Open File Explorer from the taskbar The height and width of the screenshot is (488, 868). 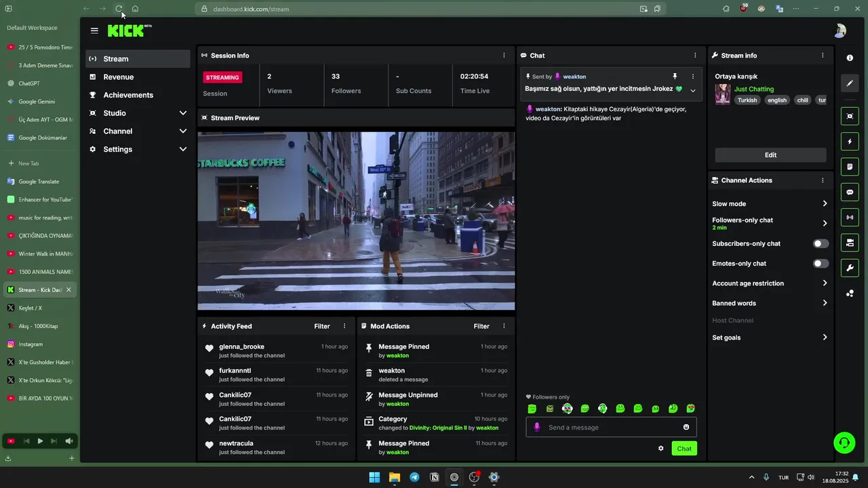[x=394, y=477]
